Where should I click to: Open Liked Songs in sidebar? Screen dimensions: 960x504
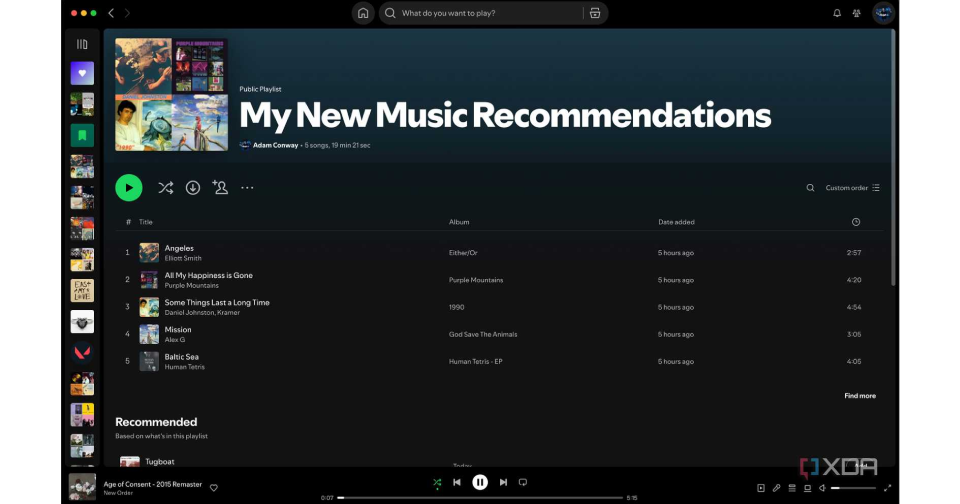(x=82, y=73)
